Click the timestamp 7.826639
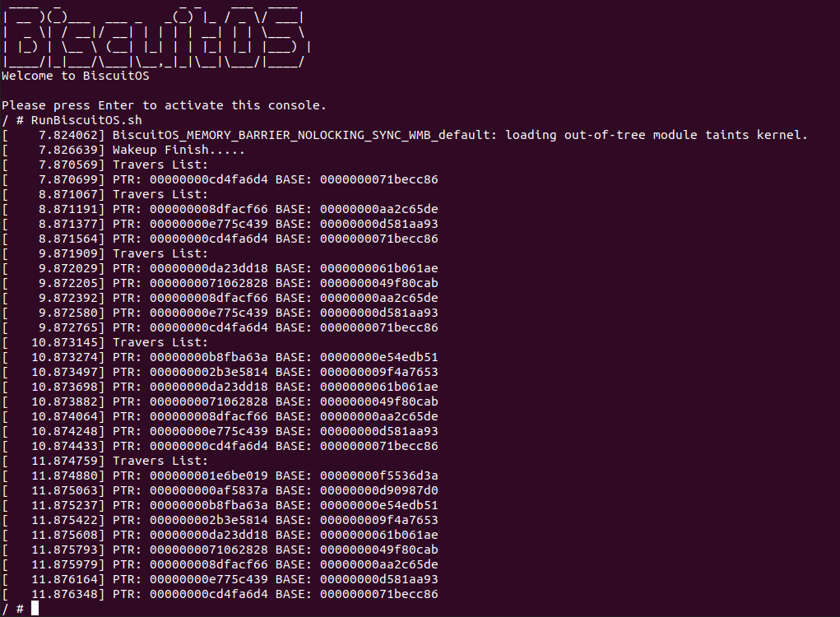The image size is (840, 617). click(x=68, y=150)
